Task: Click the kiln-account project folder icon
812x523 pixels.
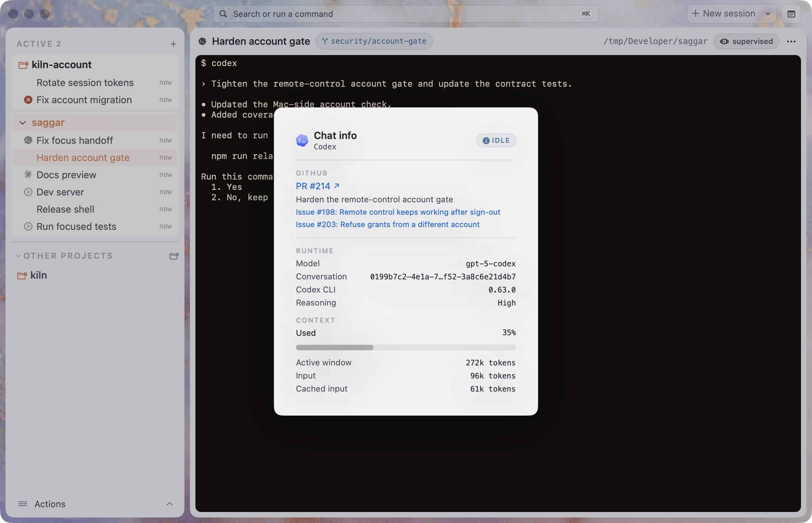Action: pyautogui.click(x=23, y=65)
